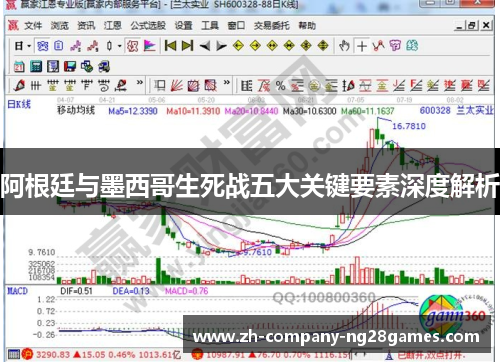The image size is (500, 362).
Task: Open the 资讯 menu
Action: 86,26
